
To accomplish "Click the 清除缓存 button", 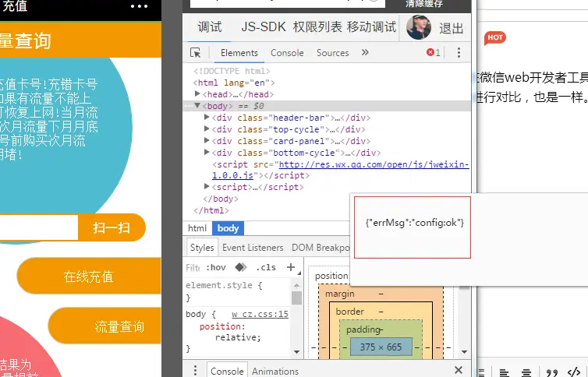I will click(x=424, y=4).
